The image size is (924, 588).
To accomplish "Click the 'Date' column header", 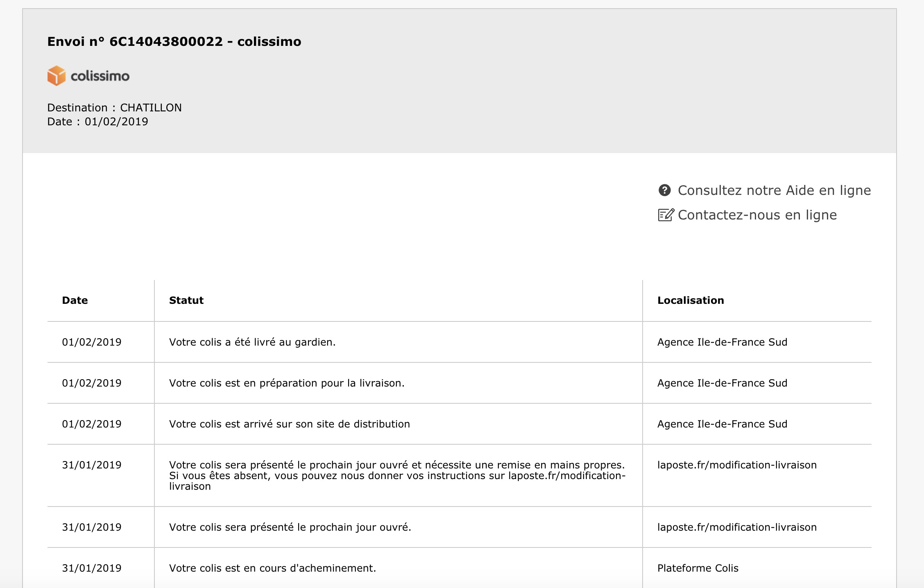I will coord(75,301).
